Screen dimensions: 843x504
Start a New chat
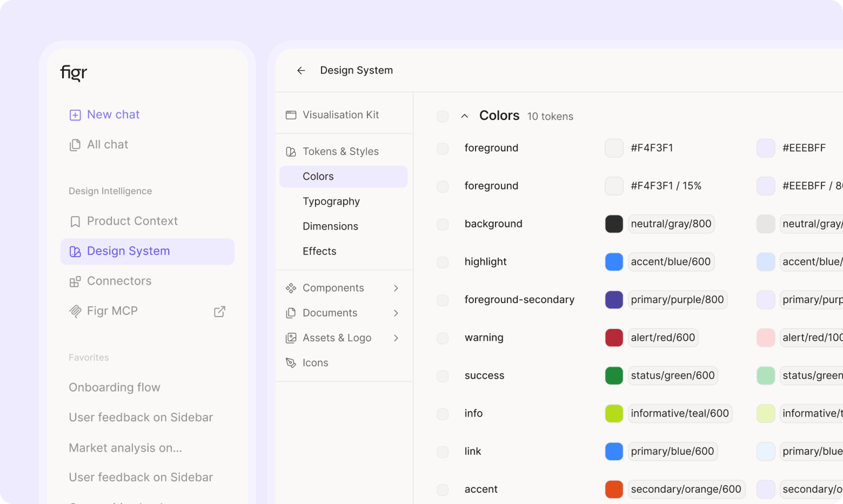pos(113,115)
